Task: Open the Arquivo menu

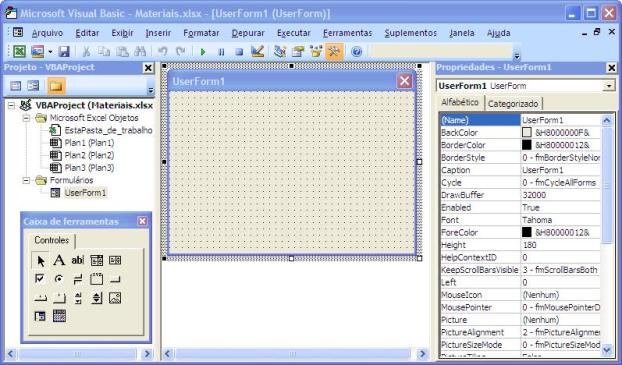Action: pos(48,33)
